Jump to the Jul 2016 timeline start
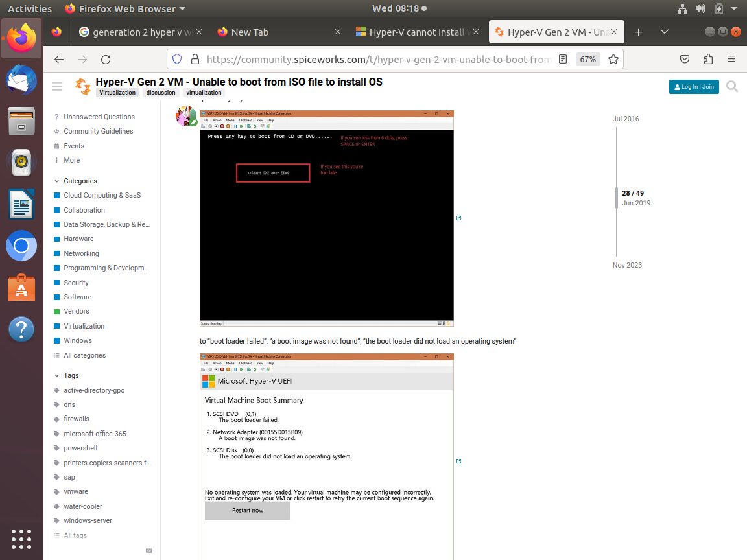Image resolution: width=747 pixels, height=560 pixels. (626, 119)
